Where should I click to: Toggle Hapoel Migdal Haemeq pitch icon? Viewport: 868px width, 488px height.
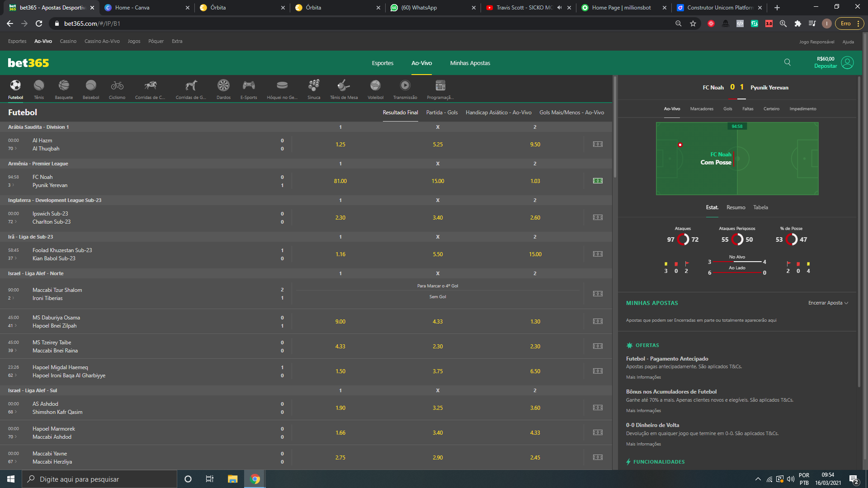(598, 371)
